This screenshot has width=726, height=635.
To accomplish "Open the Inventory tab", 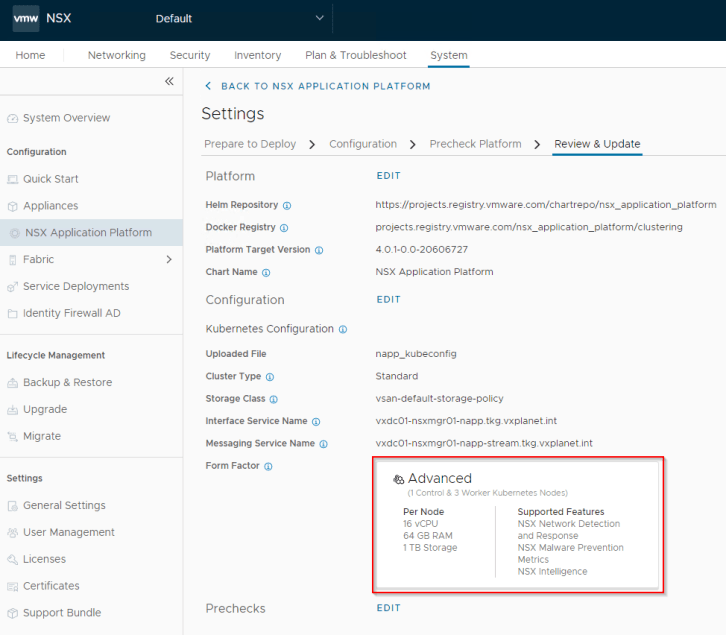I will pos(257,55).
